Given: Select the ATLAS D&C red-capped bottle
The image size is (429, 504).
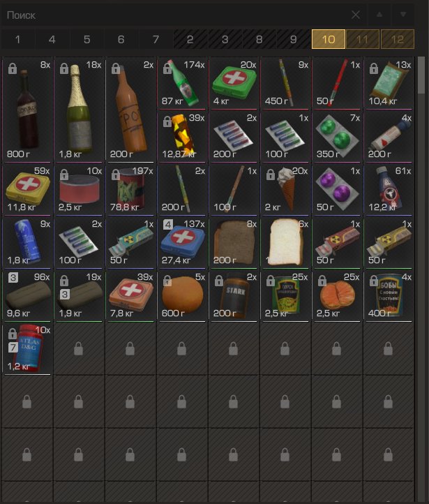Looking at the screenshot, I should tap(28, 348).
